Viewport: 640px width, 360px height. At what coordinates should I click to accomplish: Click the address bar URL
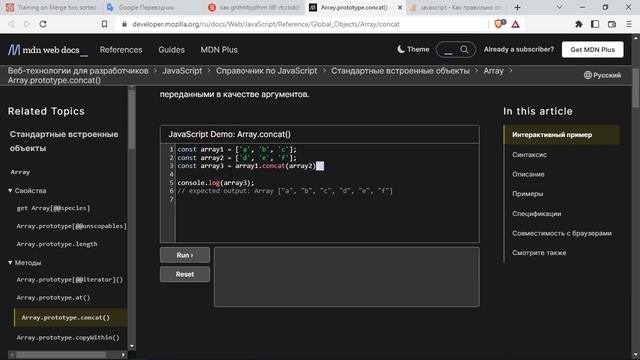click(266, 24)
